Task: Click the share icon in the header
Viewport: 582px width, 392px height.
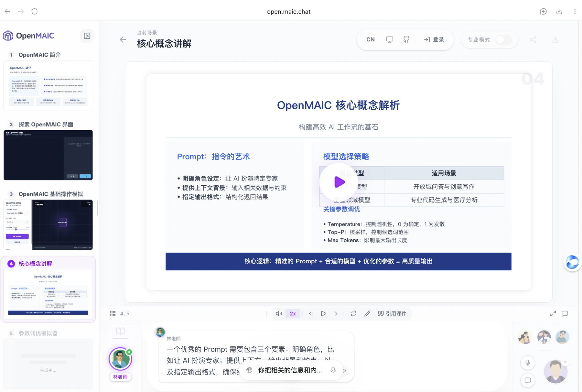Action: coord(533,39)
